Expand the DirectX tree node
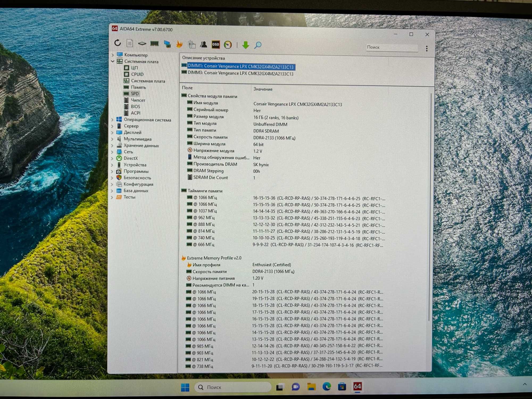 point(112,158)
